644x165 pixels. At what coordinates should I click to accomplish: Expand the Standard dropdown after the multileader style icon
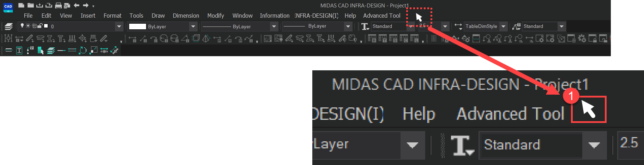(x=561, y=26)
